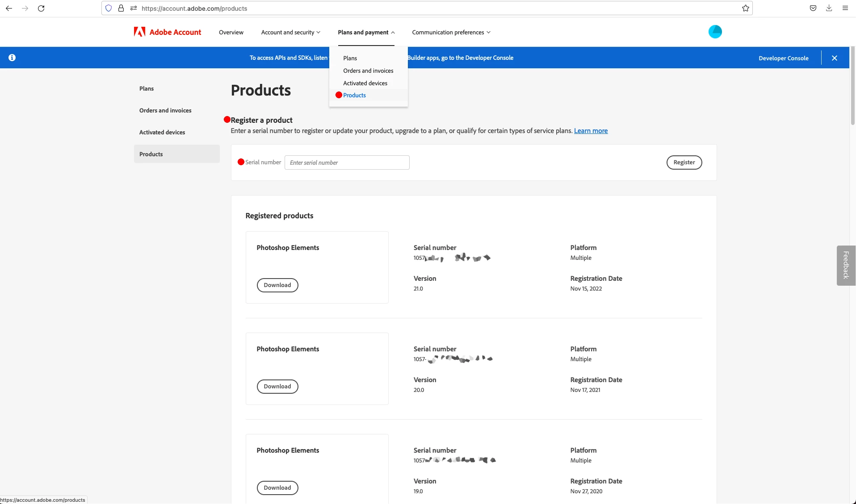This screenshot has width=856, height=504.
Task: Reload the page with the refresh icon
Action: 41,8
